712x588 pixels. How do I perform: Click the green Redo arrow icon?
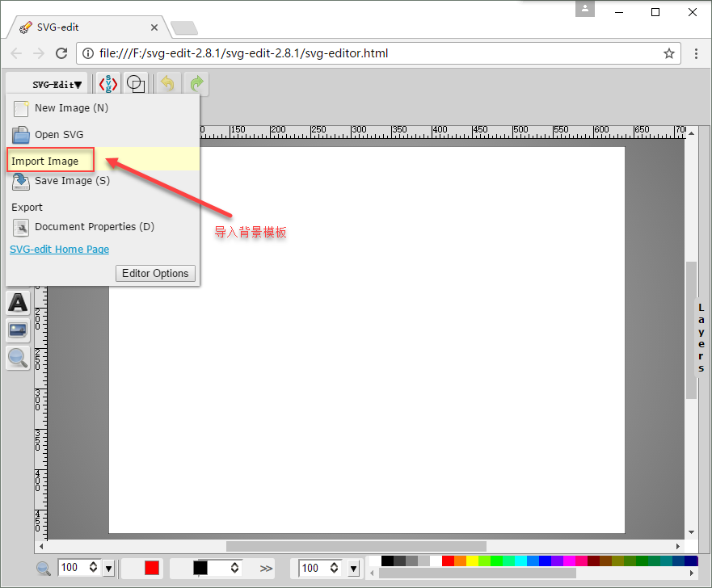pos(196,84)
